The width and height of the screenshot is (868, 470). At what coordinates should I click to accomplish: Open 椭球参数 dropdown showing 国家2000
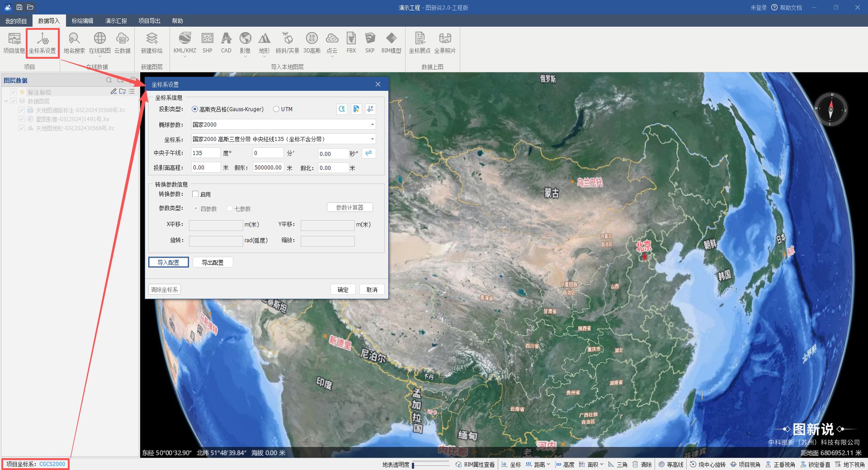click(283, 124)
